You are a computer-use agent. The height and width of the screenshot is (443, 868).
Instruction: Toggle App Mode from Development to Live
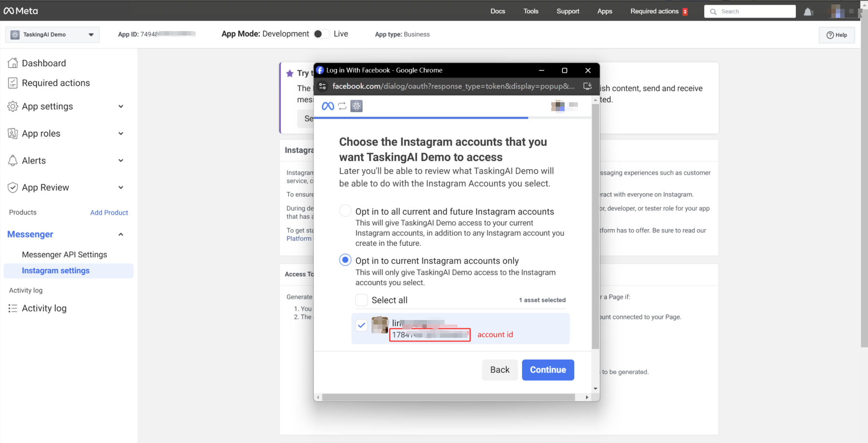[x=321, y=34]
